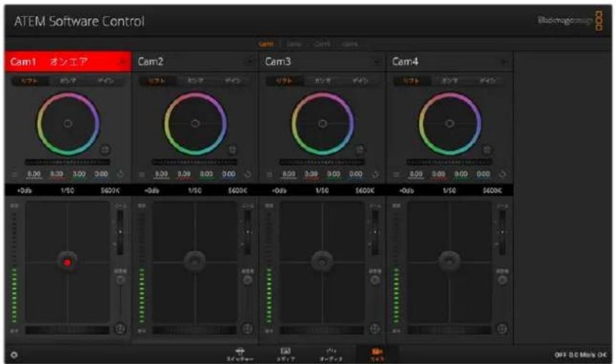Click Cam2 iris joystick knob

coord(195,261)
